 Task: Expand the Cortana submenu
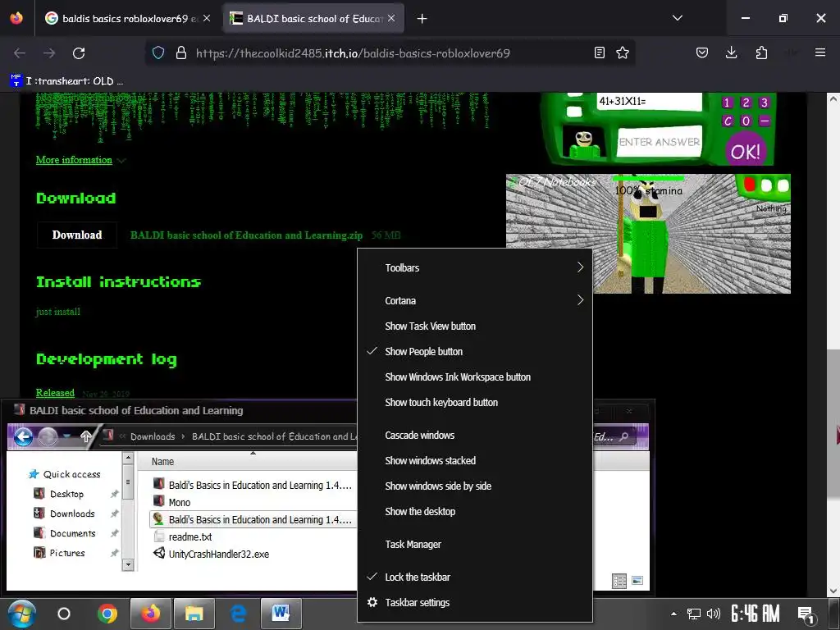(x=475, y=300)
